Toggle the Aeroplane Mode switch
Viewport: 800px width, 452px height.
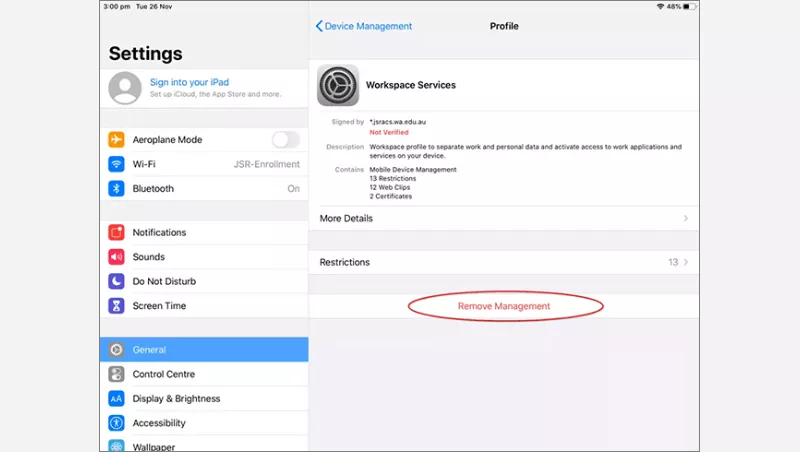tap(286, 139)
